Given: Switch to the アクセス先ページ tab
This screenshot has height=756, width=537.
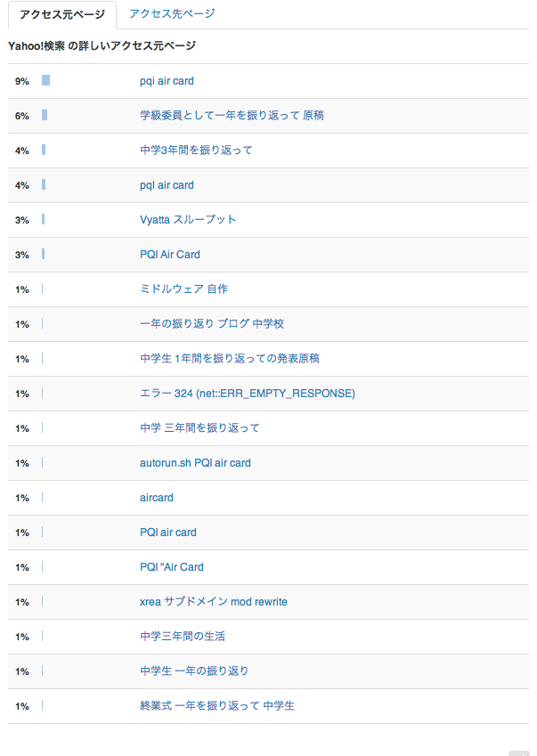Looking at the screenshot, I should tap(171, 14).
